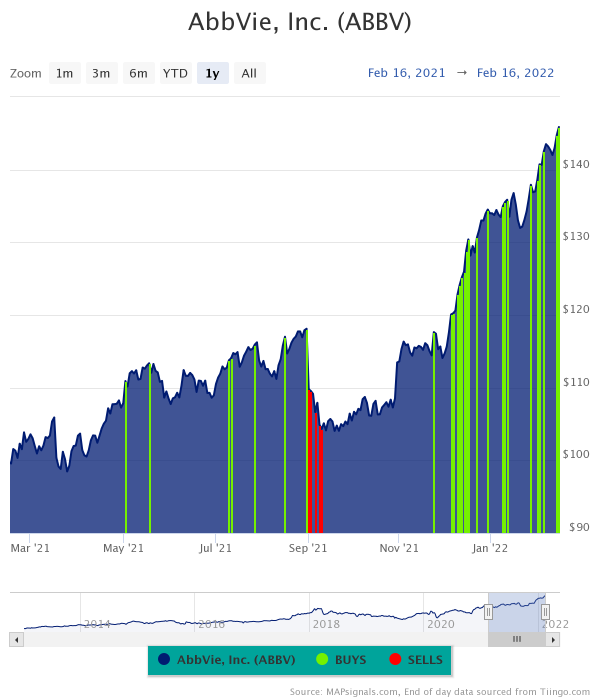Viewport: 600px width, 700px height.
Task: Click the scrollbar left arrow
Action: coord(16,639)
